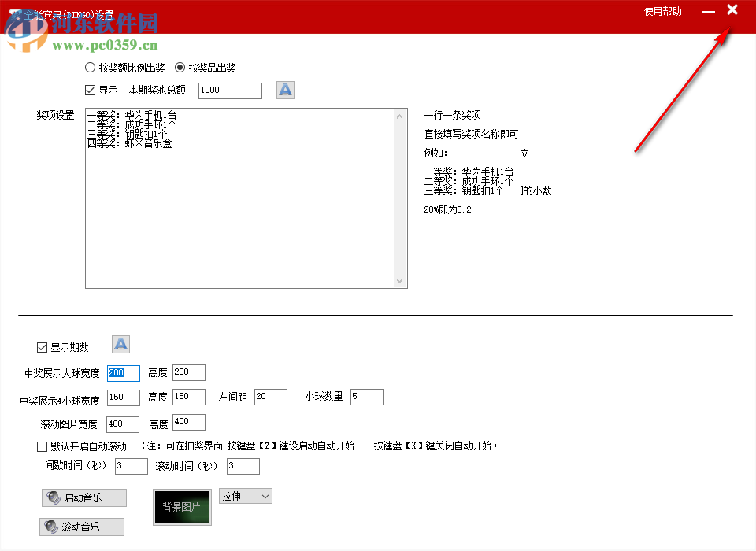Toggle the 显示期数 checkbox
This screenshot has height=551, width=756.
[x=42, y=347]
